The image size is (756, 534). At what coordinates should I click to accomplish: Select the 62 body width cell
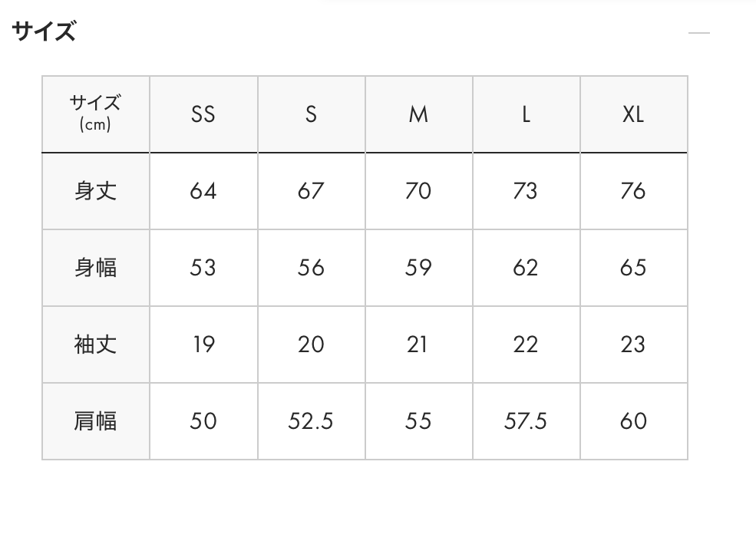pyautogui.click(x=526, y=268)
